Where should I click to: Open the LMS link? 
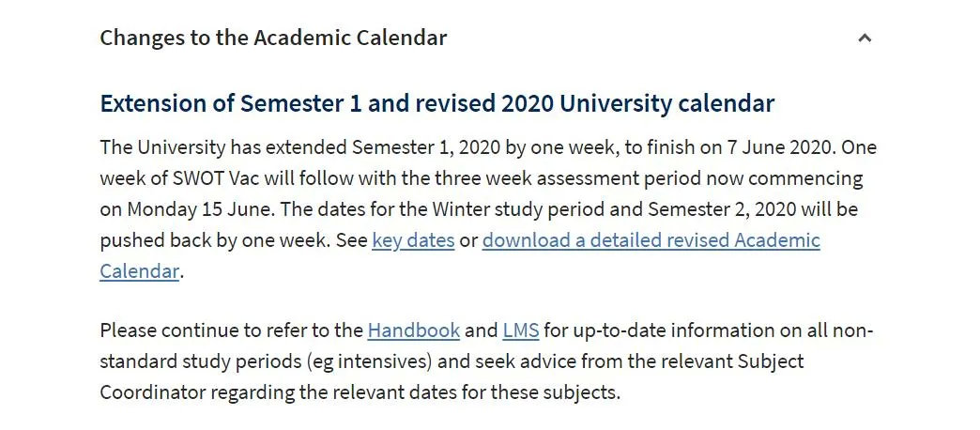click(x=521, y=330)
